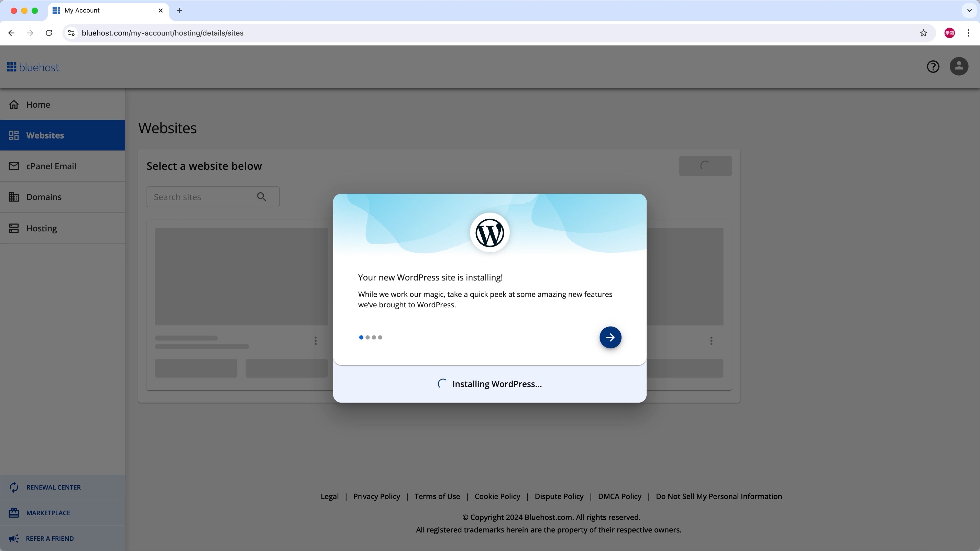Click the Marketplace gift icon
980x551 pixels.
[x=14, y=512]
